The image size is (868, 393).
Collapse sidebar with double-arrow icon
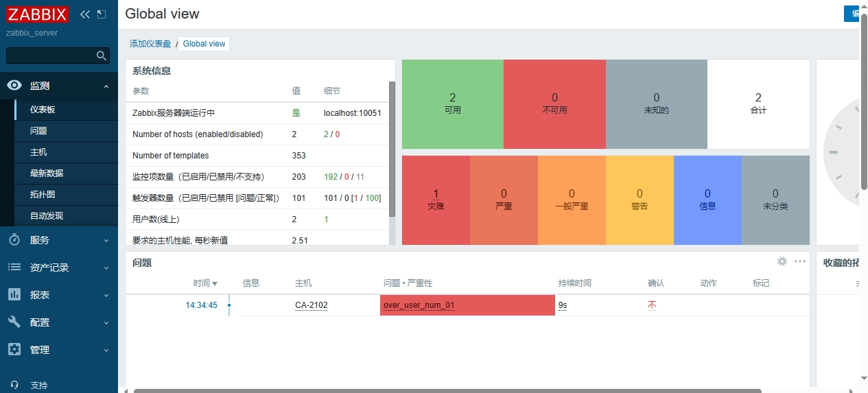coord(85,14)
